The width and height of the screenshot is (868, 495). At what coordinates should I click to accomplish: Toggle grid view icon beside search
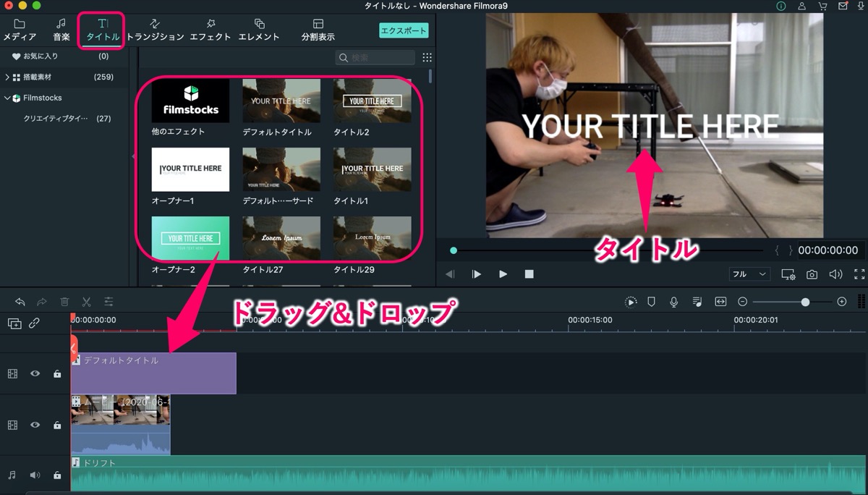427,57
